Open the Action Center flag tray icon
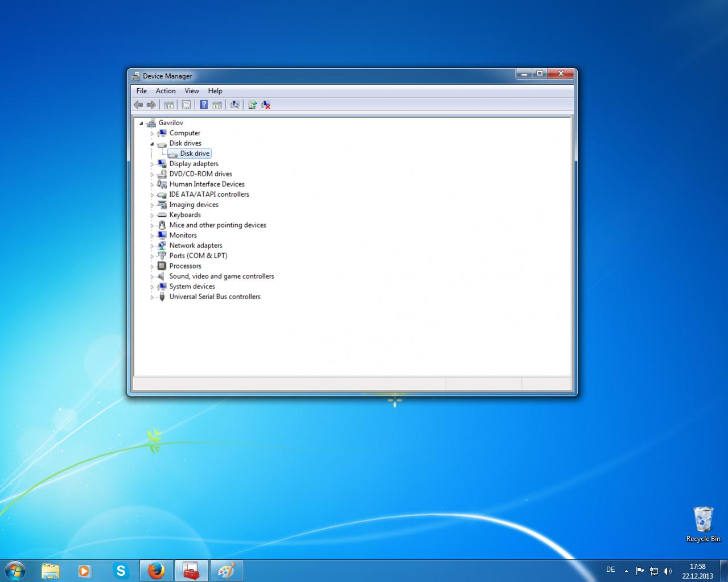The width and height of the screenshot is (728, 582). (x=640, y=571)
